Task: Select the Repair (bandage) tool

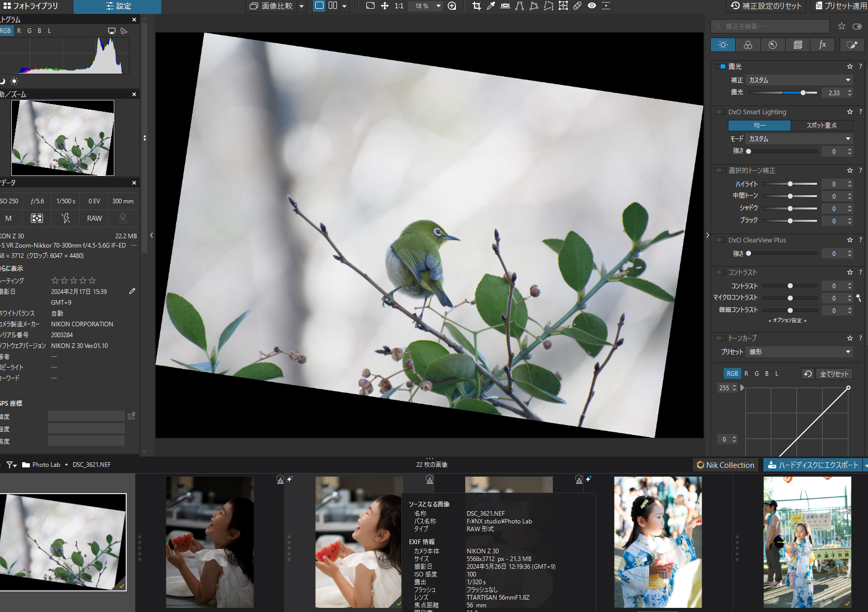Action: [x=577, y=6]
